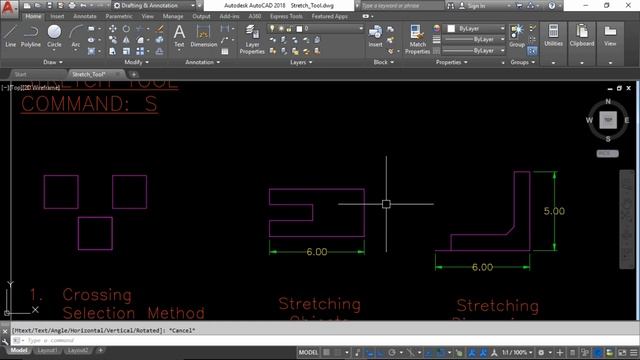Open the Parametric ribbon tab
640x360 pixels.
[x=119, y=16]
